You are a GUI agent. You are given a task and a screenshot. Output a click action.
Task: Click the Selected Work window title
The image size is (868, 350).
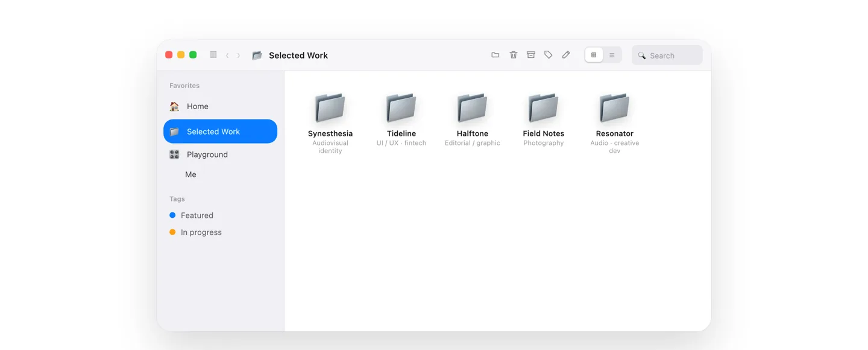click(298, 56)
